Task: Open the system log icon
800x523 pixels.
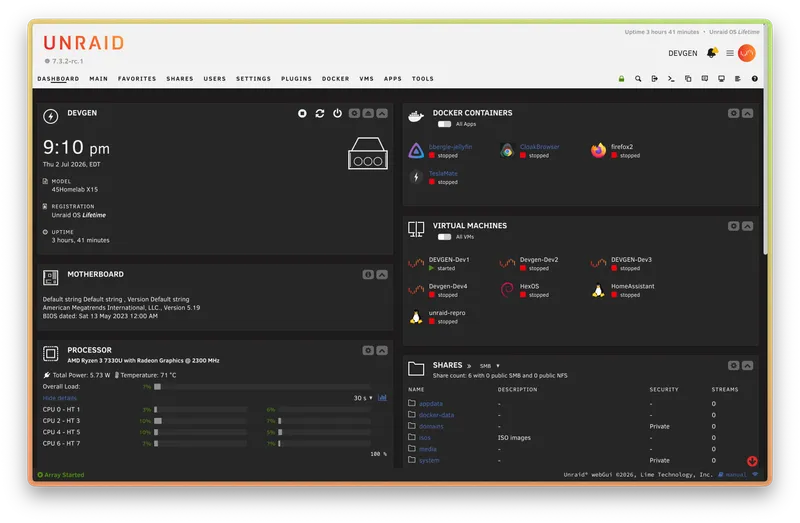Action: pos(738,79)
